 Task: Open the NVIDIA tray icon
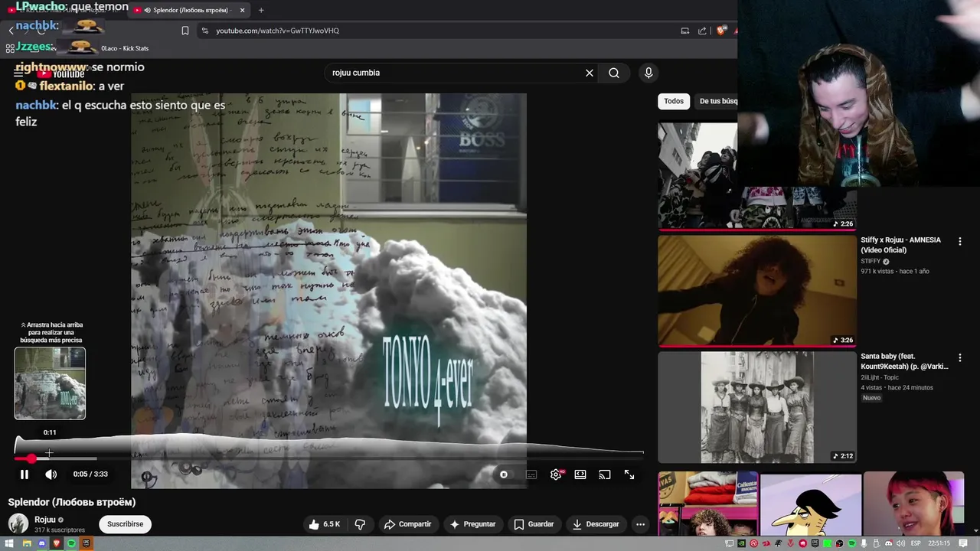[x=741, y=543]
